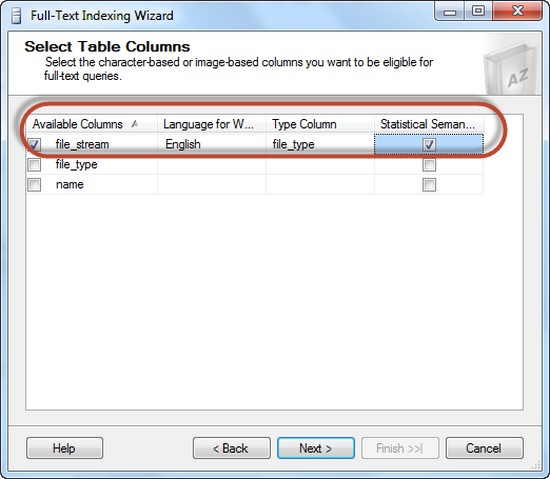The height and width of the screenshot is (479, 550).
Task: Open Help for the wizard
Action: pos(65,448)
